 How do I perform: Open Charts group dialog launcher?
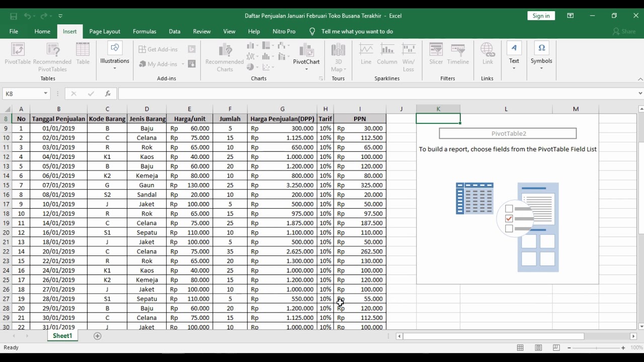321,78
